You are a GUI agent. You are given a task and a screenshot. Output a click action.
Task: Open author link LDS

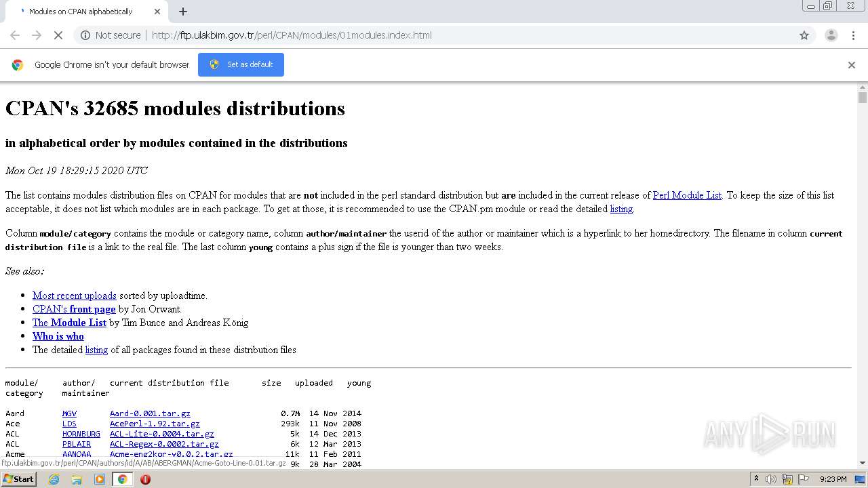click(69, 424)
